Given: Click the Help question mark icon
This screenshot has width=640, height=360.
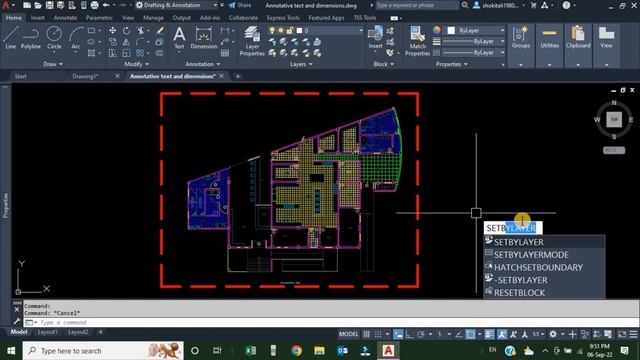Looking at the screenshot, I should [x=566, y=5].
